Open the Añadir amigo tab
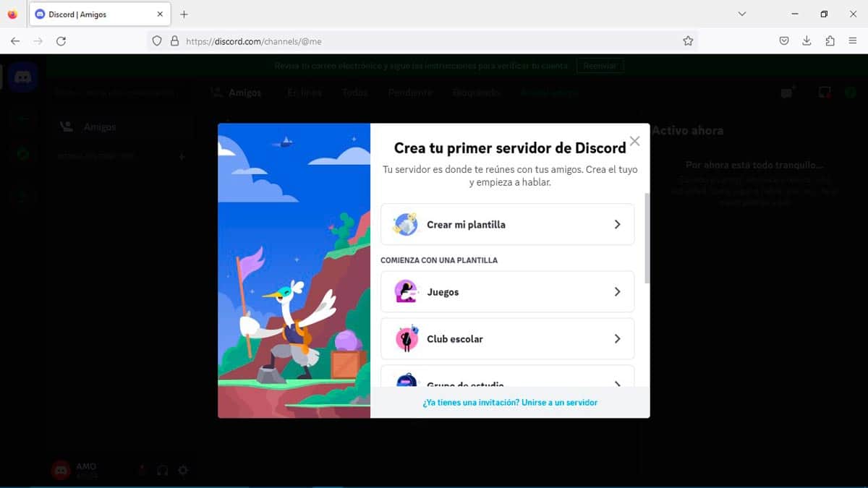The height and width of the screenshot is (488, 868). (x=550, y=93)
